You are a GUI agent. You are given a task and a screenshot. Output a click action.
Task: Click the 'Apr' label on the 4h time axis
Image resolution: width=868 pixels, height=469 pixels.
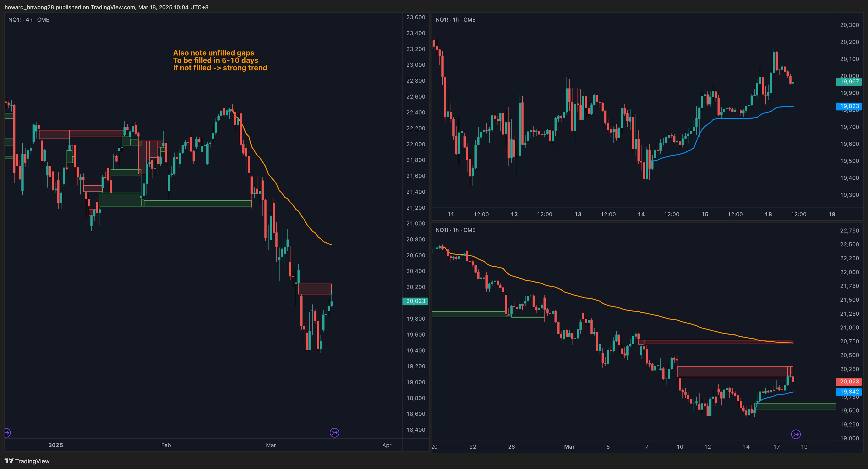pyautogui.click(x=387, y=445)
